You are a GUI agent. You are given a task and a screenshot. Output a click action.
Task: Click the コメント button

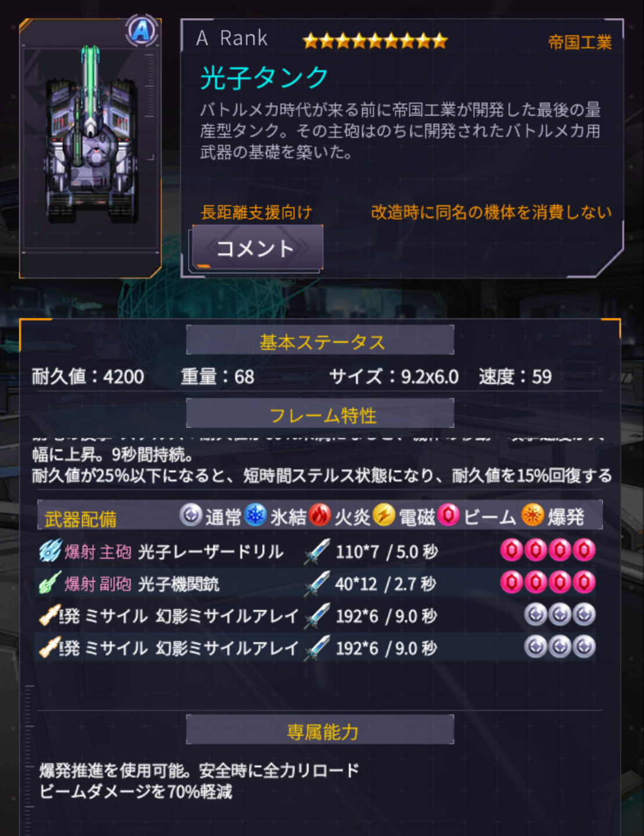[257, 248]
